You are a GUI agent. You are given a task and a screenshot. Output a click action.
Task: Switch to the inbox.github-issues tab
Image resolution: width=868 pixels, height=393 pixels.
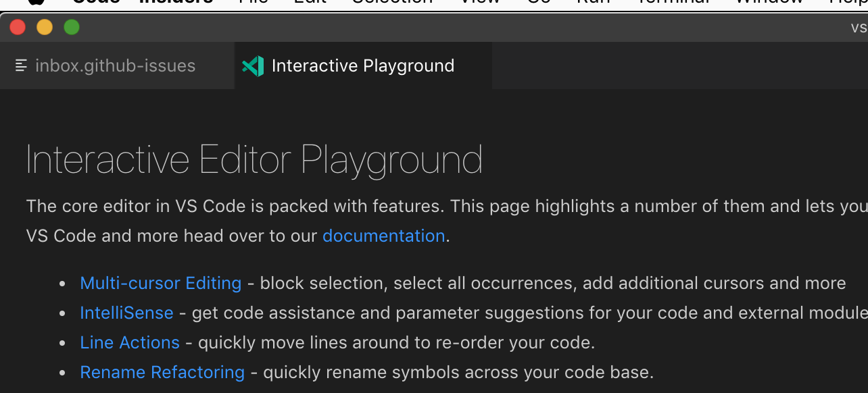point(116,65)
